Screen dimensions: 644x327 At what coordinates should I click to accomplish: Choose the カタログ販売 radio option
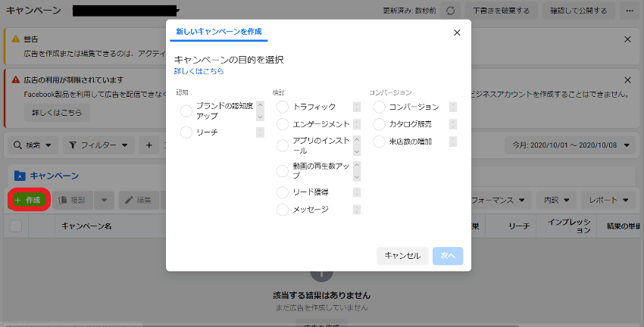pos(380,124)
